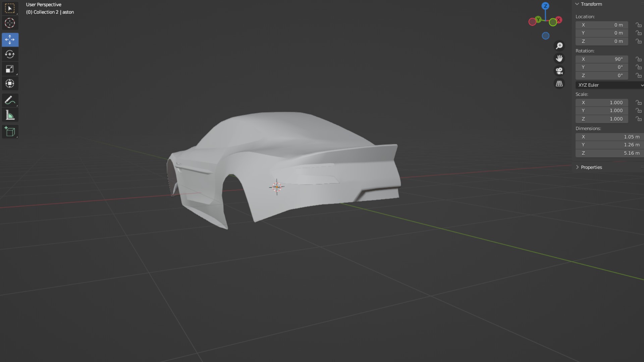Activate the Cursor tool
The image size is (644, 362).
tap(10, 23)
